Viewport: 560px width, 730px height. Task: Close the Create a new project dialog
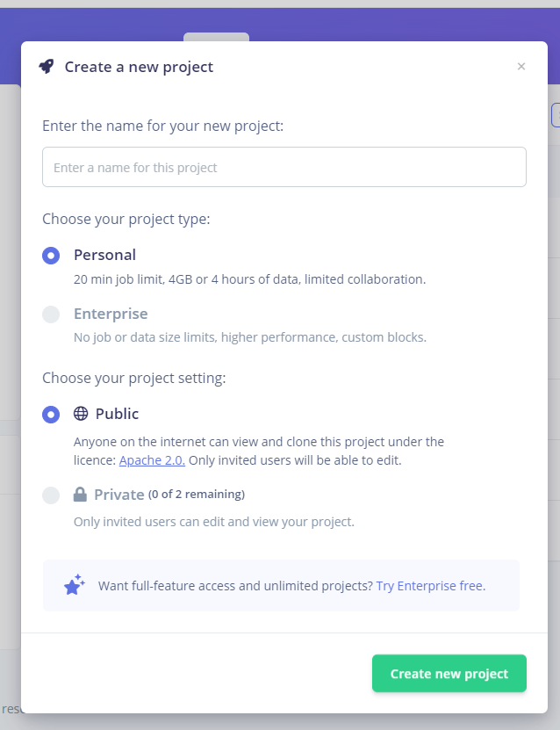coord(521,67)
